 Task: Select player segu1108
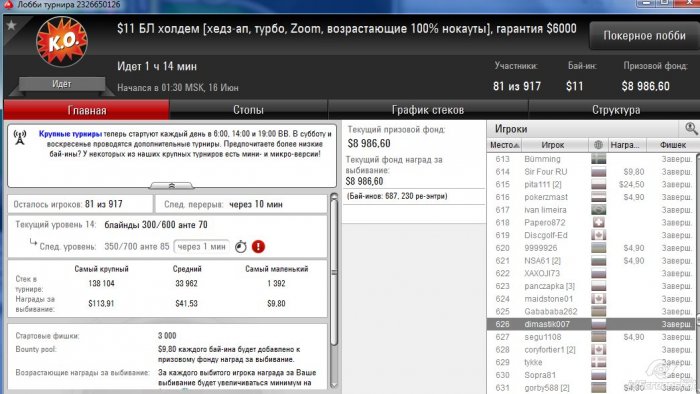pyautogui.click(x=543, y=337)
